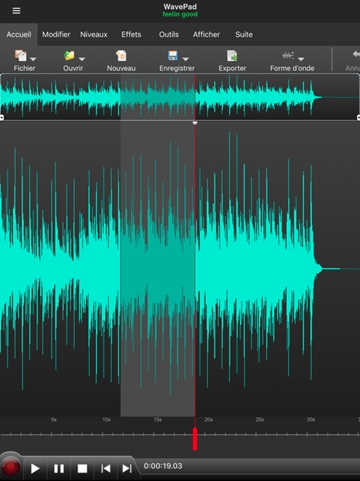Expand the Enregistrer dropdown arrow
This screenshot has height=481, width=360.
pos(186,59)
